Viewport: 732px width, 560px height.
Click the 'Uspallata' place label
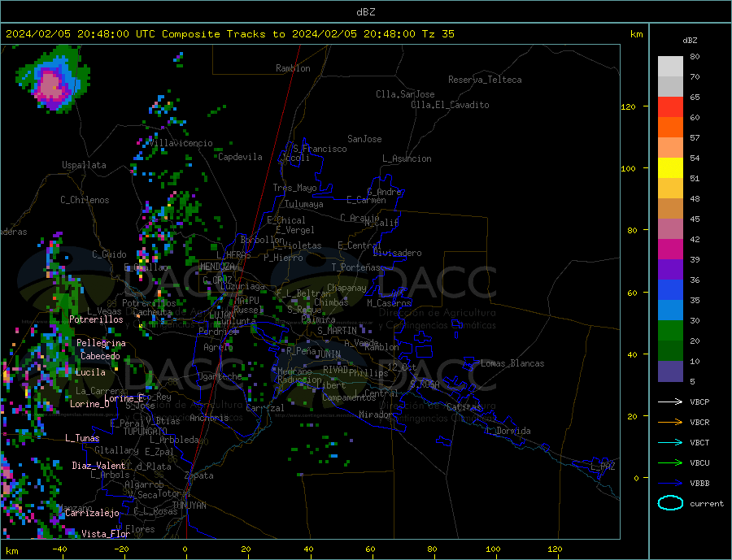84,165
